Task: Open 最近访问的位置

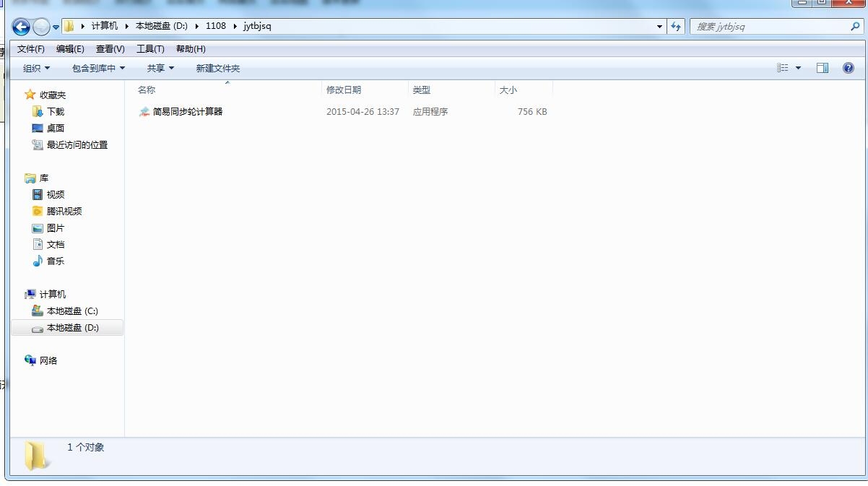Action: point(77,144)
